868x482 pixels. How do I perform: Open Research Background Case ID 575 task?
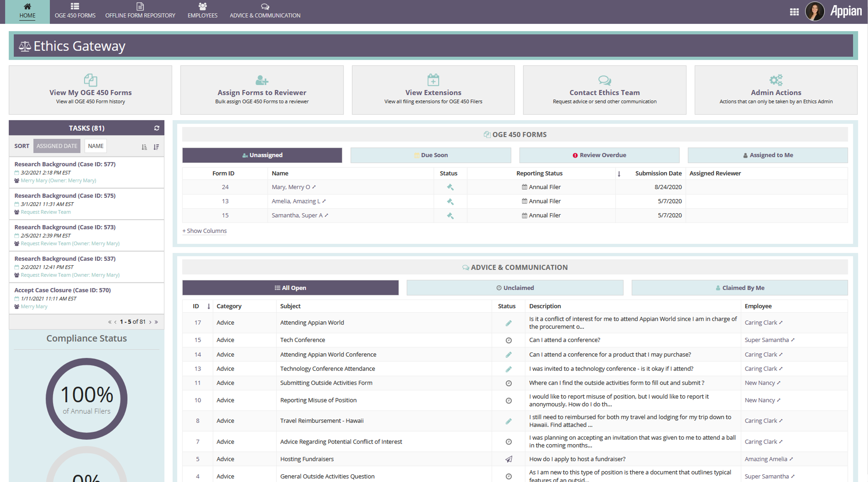point(65,196)
